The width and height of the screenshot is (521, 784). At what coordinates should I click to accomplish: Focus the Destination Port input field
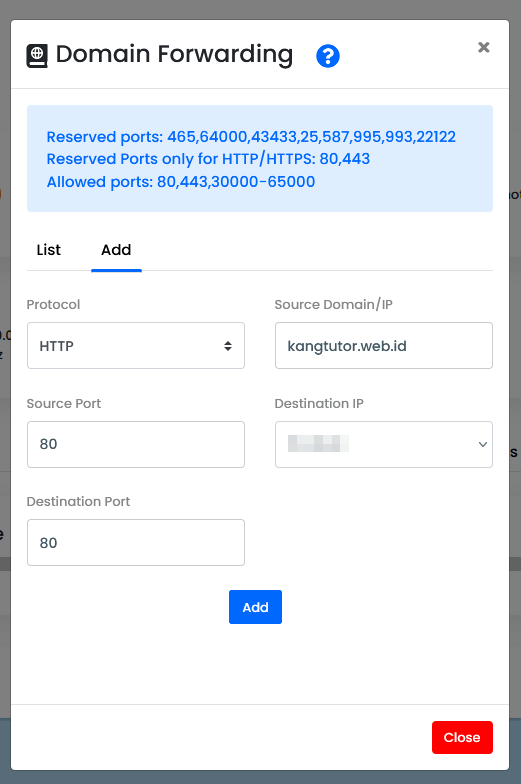tap(136, 542)
